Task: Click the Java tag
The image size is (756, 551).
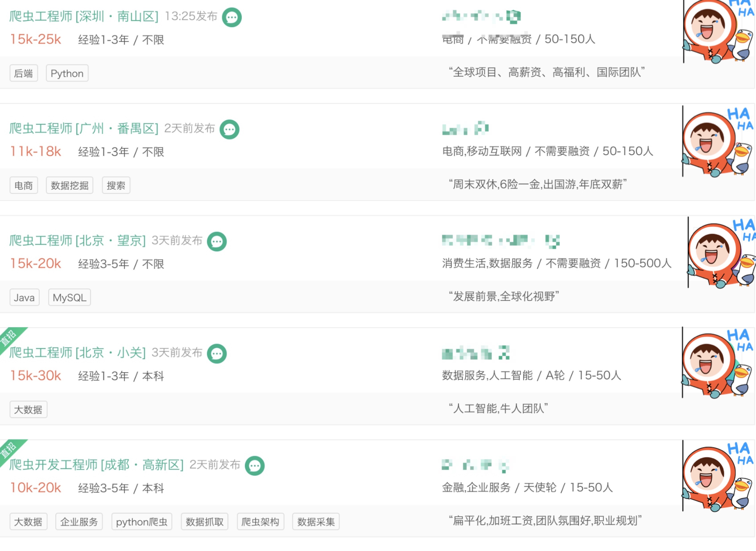Action: [x=24, y=297]
